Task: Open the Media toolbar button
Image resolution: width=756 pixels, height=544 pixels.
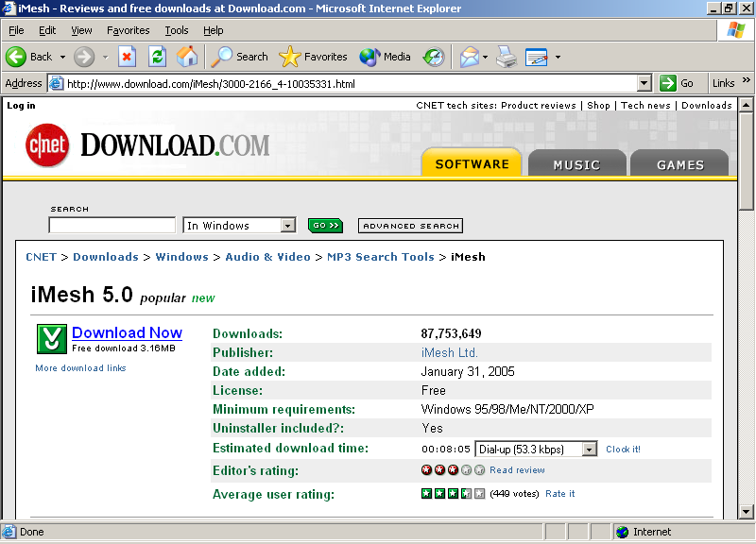Action: [x=385, y=57]
